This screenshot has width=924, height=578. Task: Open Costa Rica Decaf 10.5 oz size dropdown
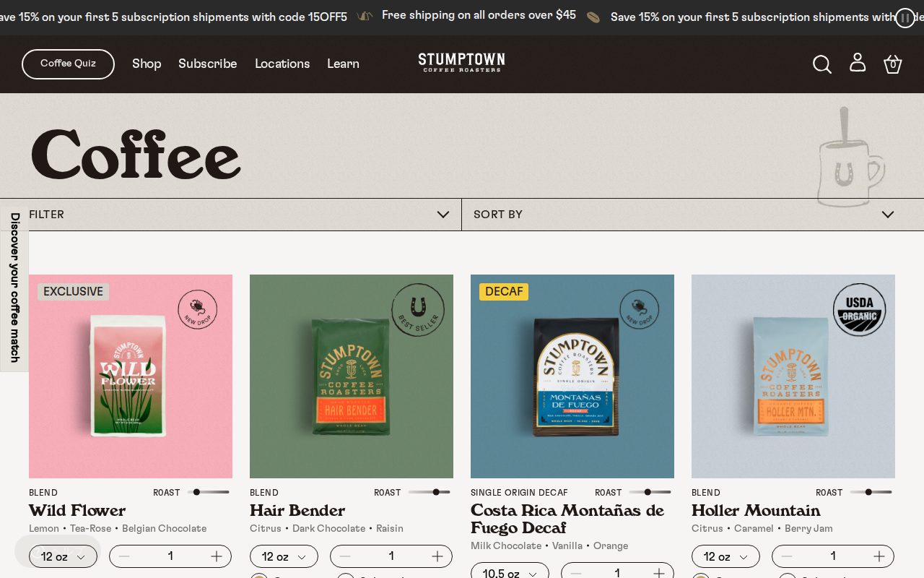(x=510, y=571)
